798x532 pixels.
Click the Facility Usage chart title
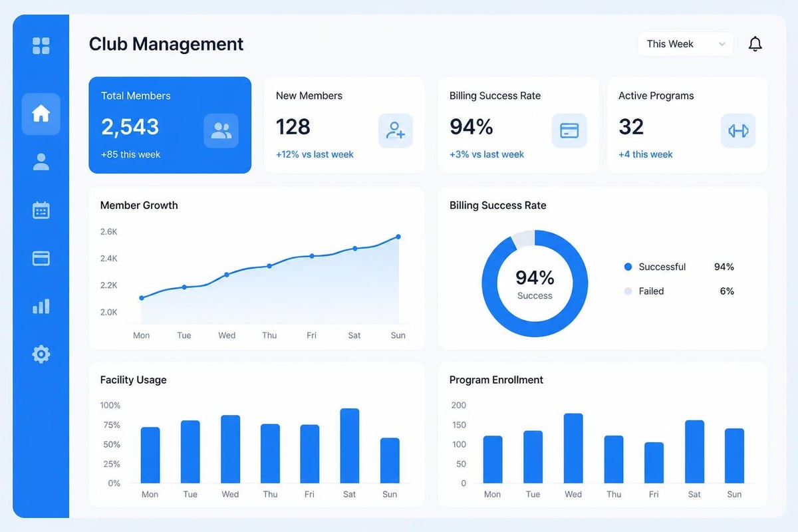click(133, 380)
